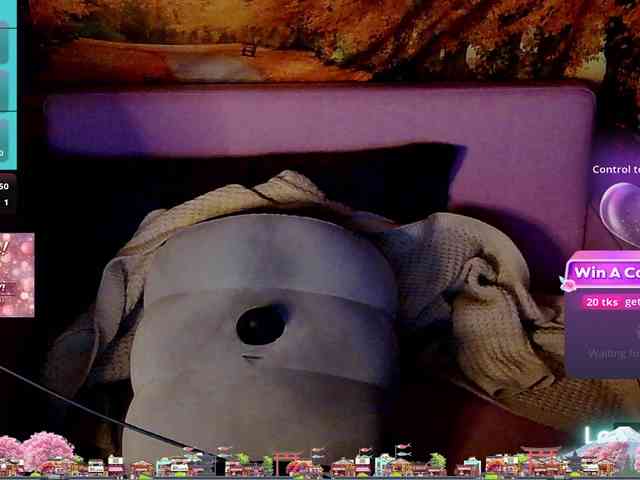The image size is (640, 480).
Task: Expand the Win A banner panel
Action: pyautogui.click(x=605, y=272)
